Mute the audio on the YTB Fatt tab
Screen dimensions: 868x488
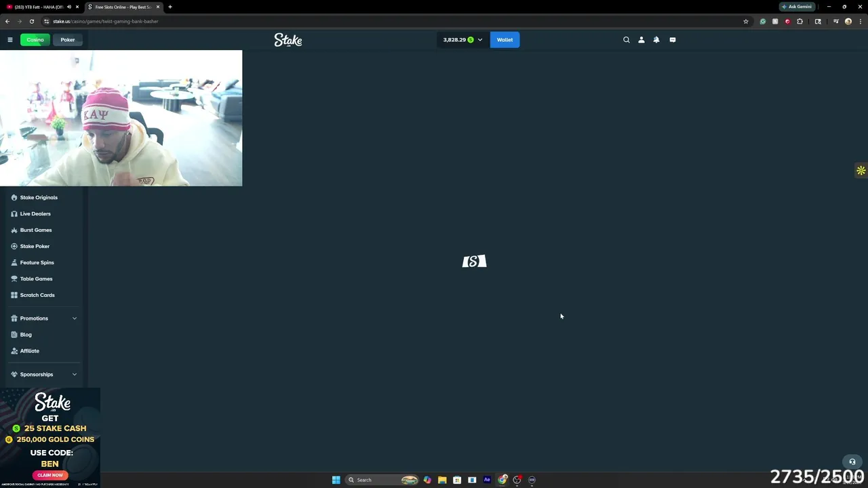(68, 7)
